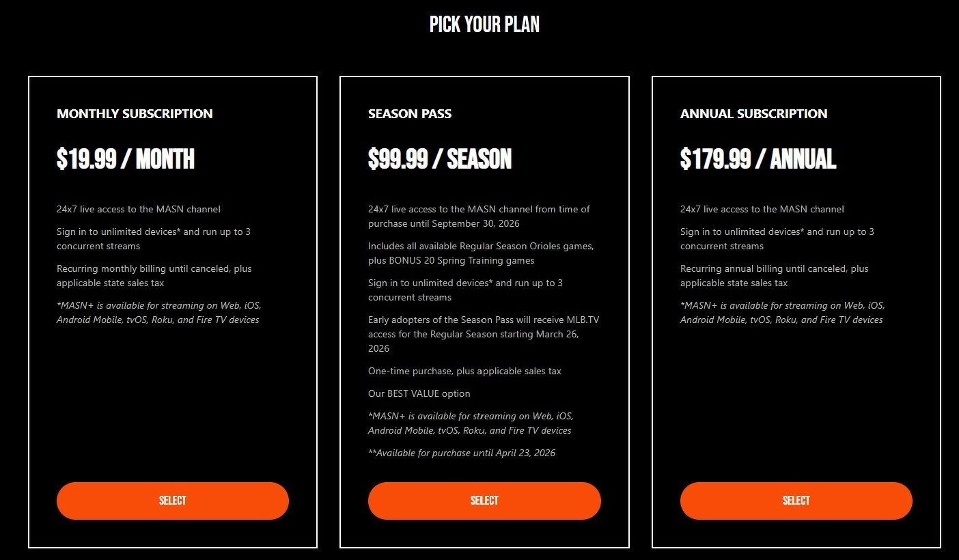Click the April 23, 2026 purchase deadline note
The image size is (959, 560).
462,453
